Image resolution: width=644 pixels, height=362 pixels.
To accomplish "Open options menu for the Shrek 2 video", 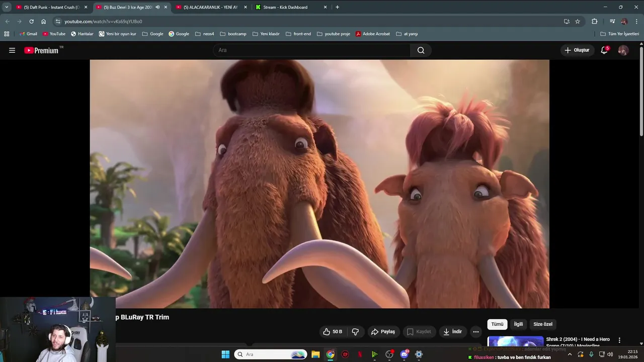I will pyautogui.click(x=619, y=340).
